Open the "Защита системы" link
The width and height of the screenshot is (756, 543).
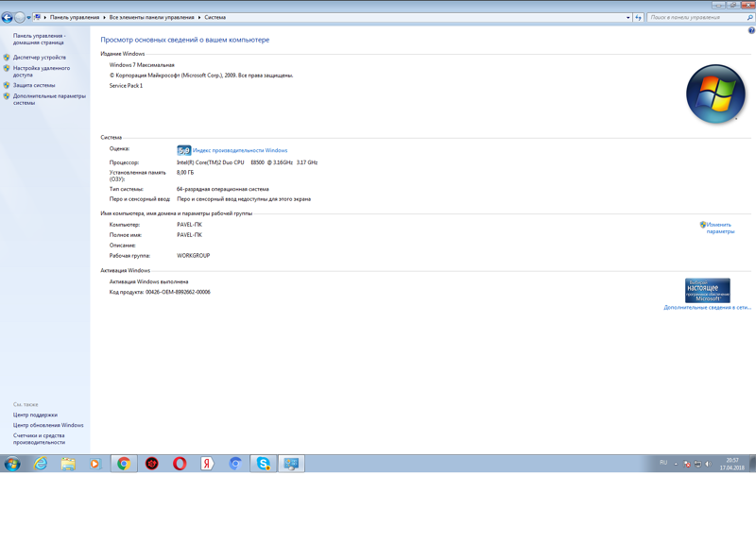pos(34,85)
